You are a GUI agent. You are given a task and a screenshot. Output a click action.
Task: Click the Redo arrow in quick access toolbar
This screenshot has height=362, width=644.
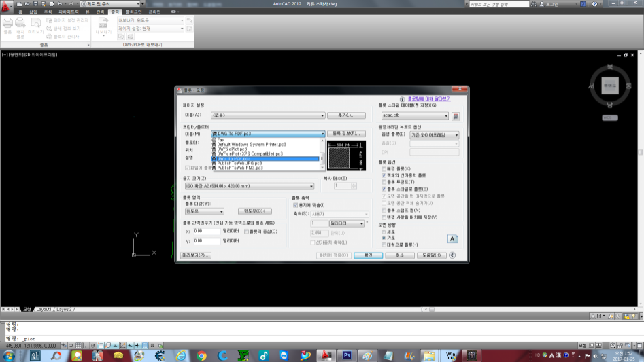pyautogui.click(x=71, y=3)
